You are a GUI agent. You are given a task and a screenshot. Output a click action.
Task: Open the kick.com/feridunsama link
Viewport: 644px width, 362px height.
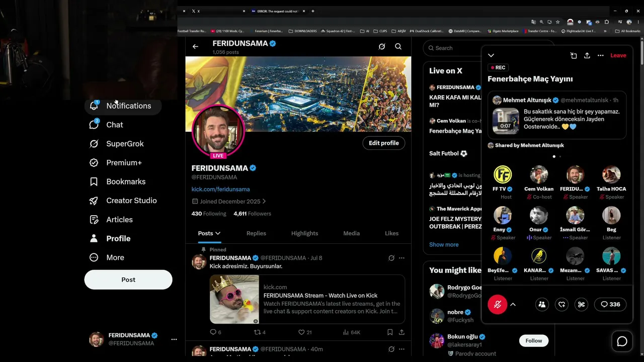click(220, 189)
